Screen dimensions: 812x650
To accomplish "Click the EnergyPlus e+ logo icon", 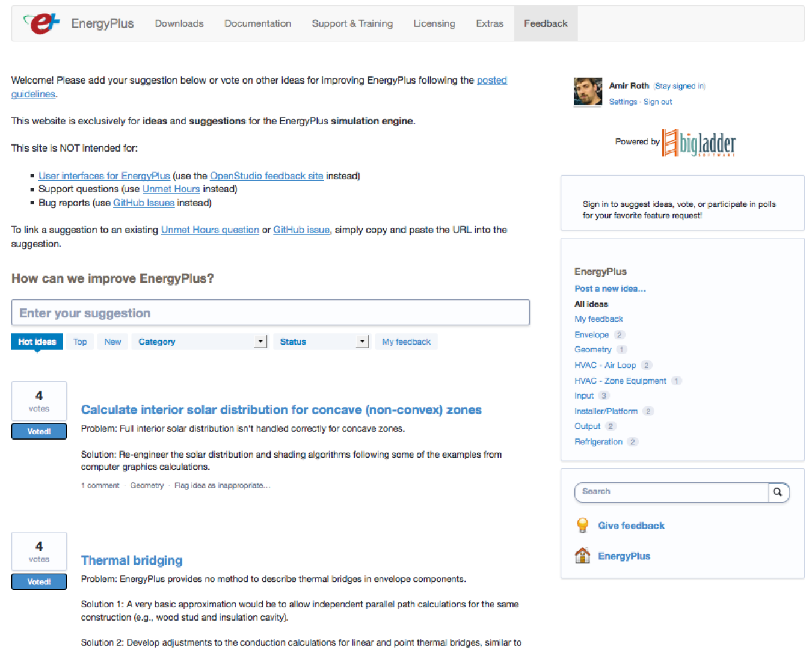I will (x=42, y=23).
